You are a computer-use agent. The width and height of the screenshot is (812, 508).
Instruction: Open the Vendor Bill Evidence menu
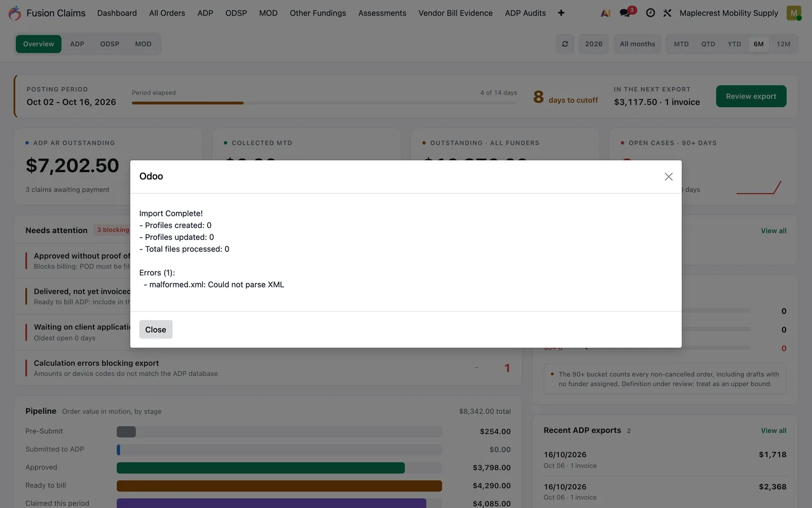(456, 13)
